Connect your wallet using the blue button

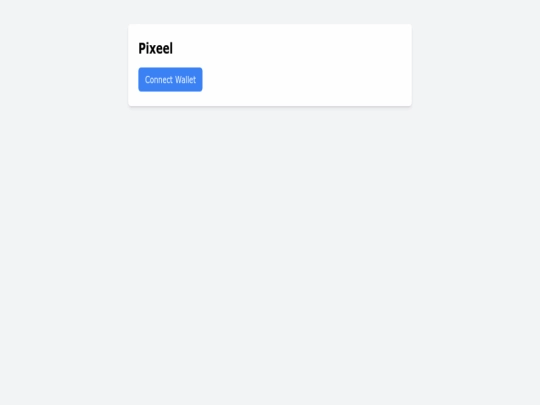click(170, 80)
